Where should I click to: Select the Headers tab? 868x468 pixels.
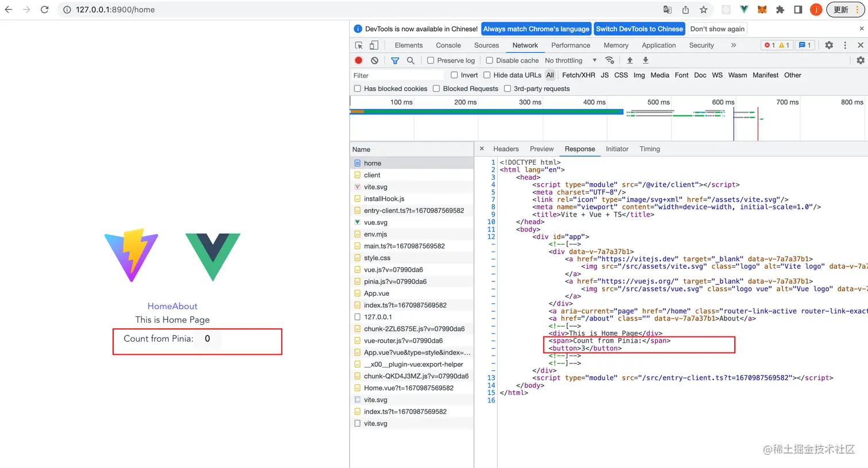(506, 149)
